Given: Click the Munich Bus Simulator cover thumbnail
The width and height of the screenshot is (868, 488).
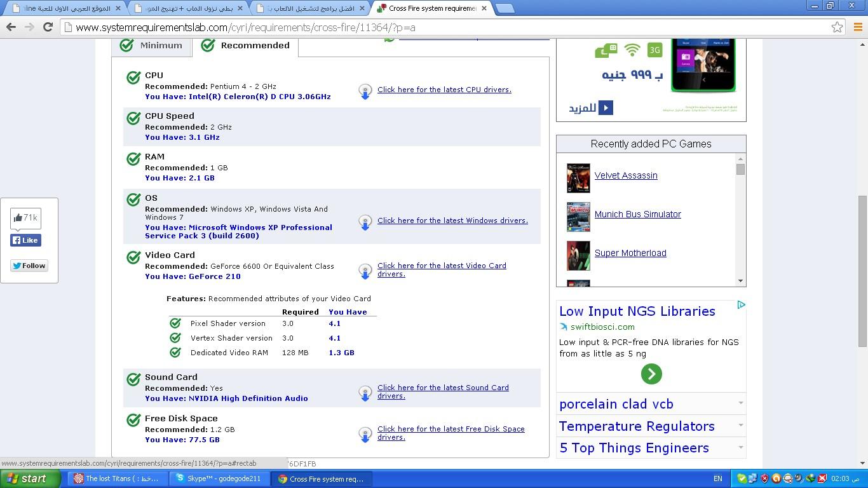Looking at the screenshot, I should 578,217.
